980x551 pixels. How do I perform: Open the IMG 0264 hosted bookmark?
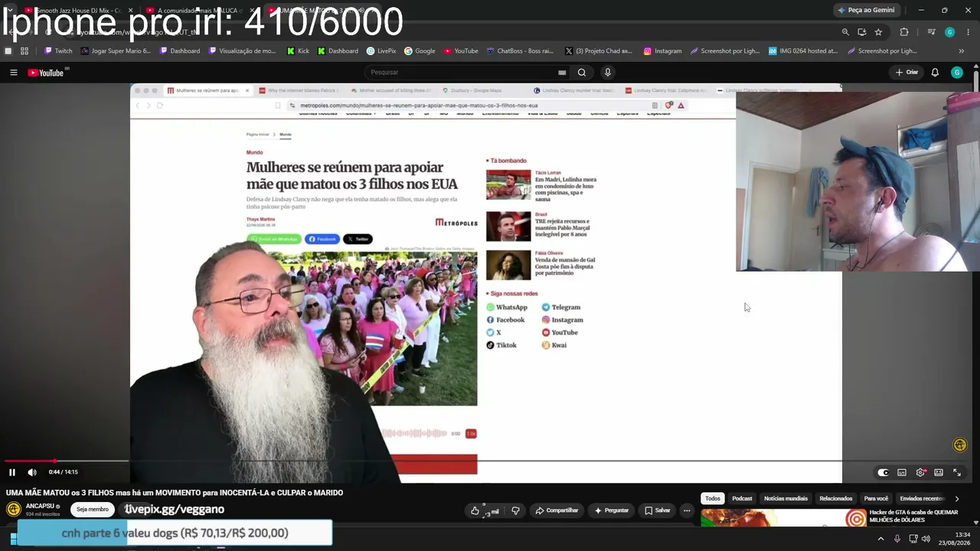coord(803,51)
